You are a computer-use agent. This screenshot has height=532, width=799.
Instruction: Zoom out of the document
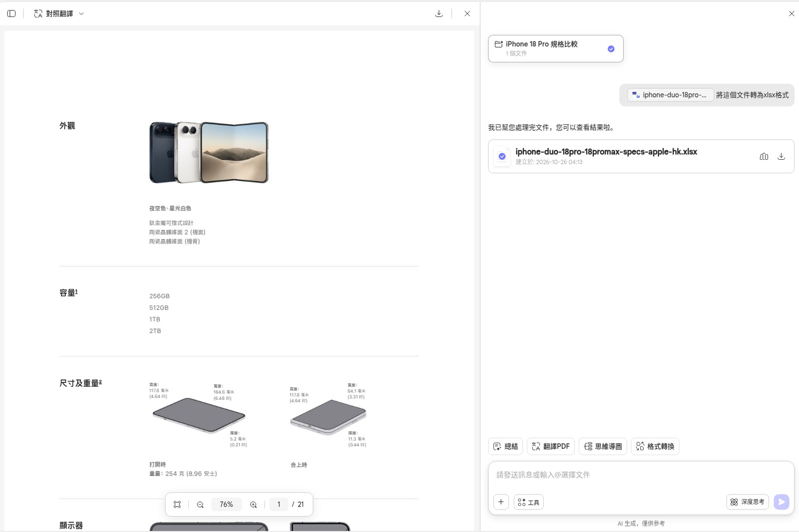coord(200,505)
